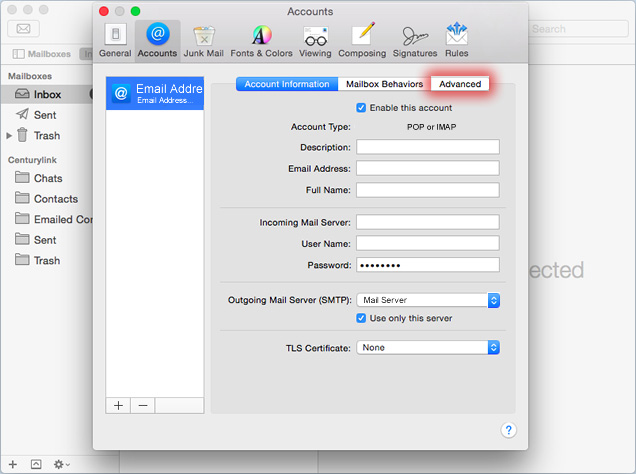636x474 pixels.
Task: Expand the Outgoing Mail Server dropdown
Action: pyautogui.click(x=428, y=300)
